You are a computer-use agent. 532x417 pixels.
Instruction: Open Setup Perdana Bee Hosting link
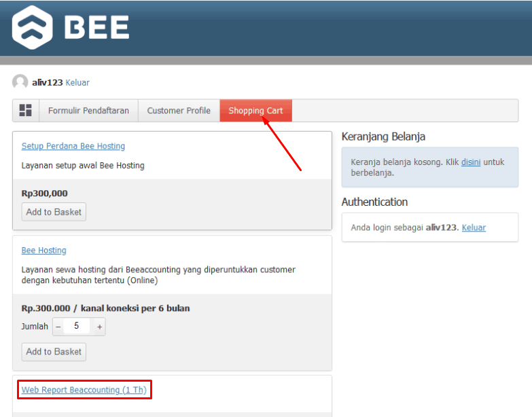[x=73, y=146]
